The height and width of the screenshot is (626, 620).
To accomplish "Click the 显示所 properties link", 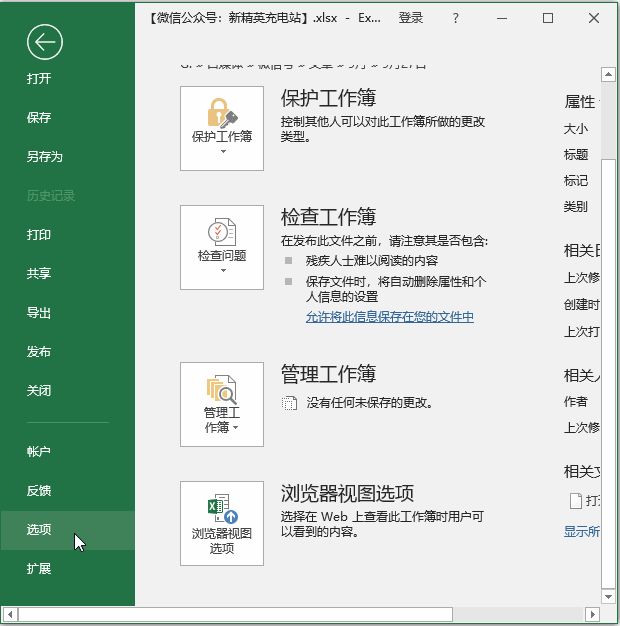I will [x=581, y=531].
